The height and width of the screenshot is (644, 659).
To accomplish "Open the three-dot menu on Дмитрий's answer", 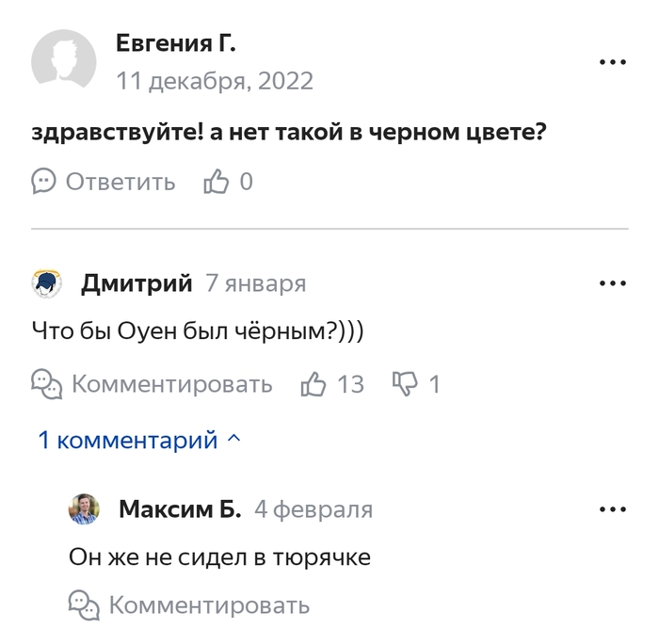I will coord(613,283).
